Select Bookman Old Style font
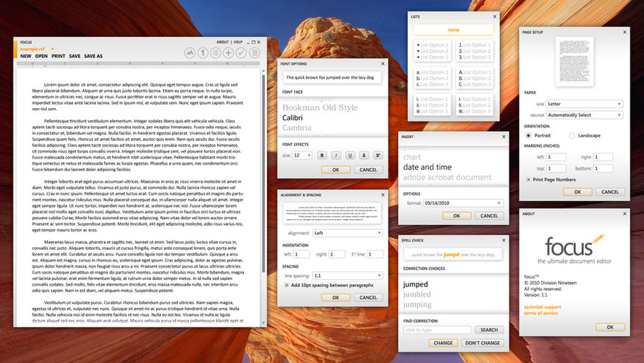Viewport: 644px width, 363px height. coord(320,107)
